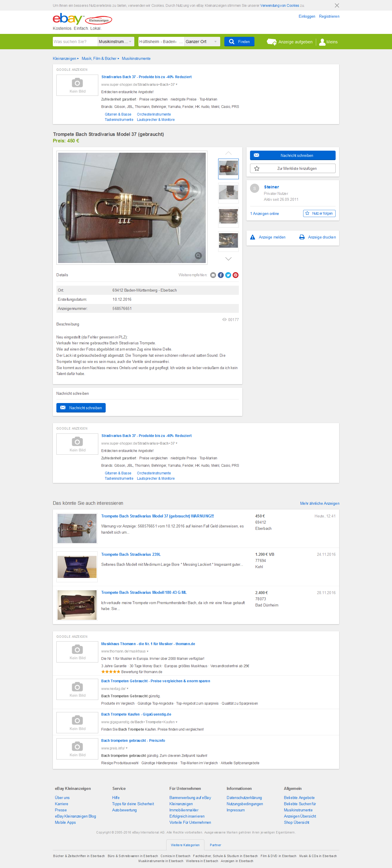Expand super-shopper.de ad URL arrow in top ad
The height and width of the screenshot is (868, 392).
[x=177, y=84]
